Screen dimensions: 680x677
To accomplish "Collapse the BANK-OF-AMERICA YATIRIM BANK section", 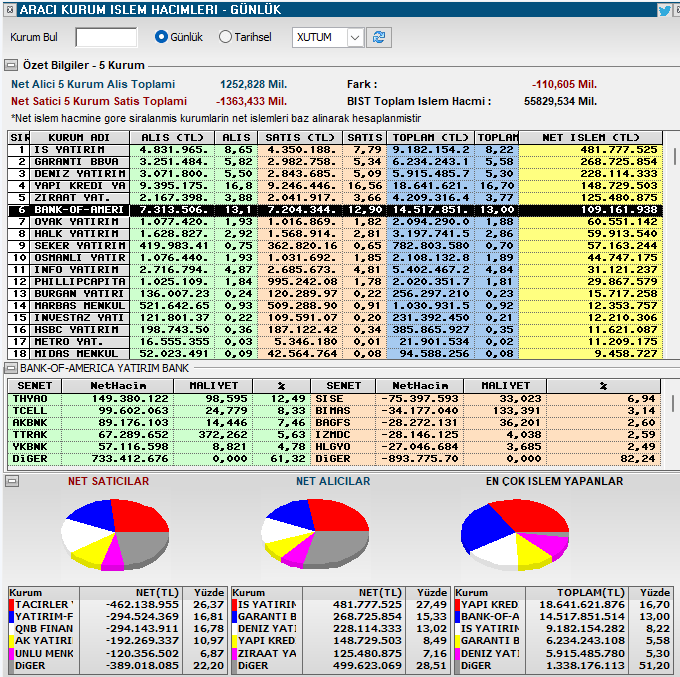I will (x=11, y=369).
